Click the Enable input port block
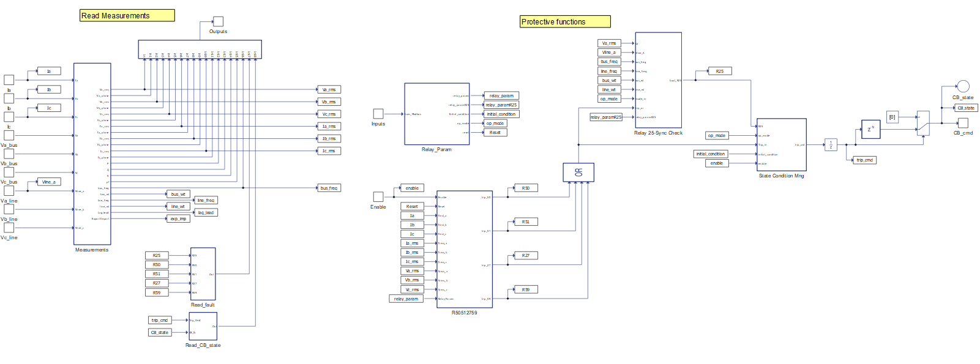The height and width of the screenshot is (364, 980). point(378,196)
